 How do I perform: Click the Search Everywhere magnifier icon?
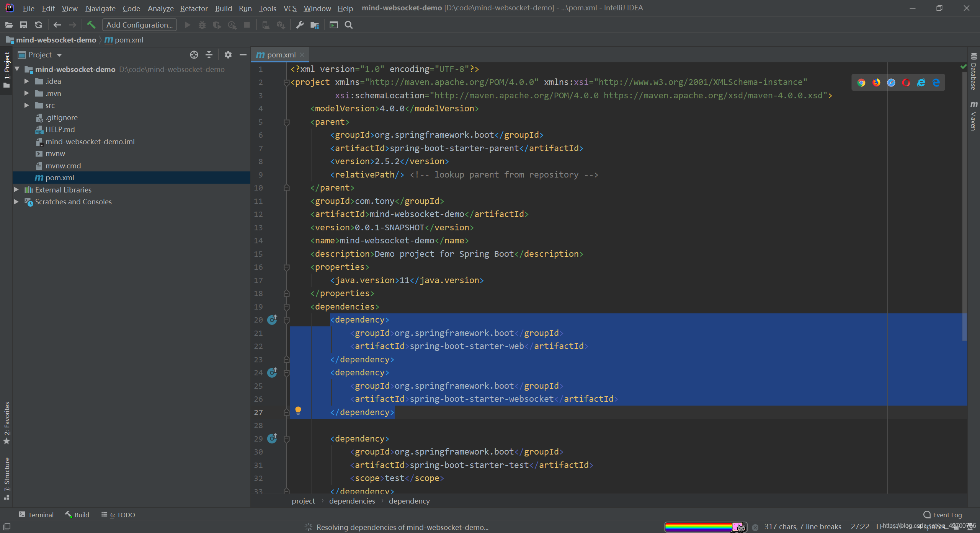click(348, 25)
